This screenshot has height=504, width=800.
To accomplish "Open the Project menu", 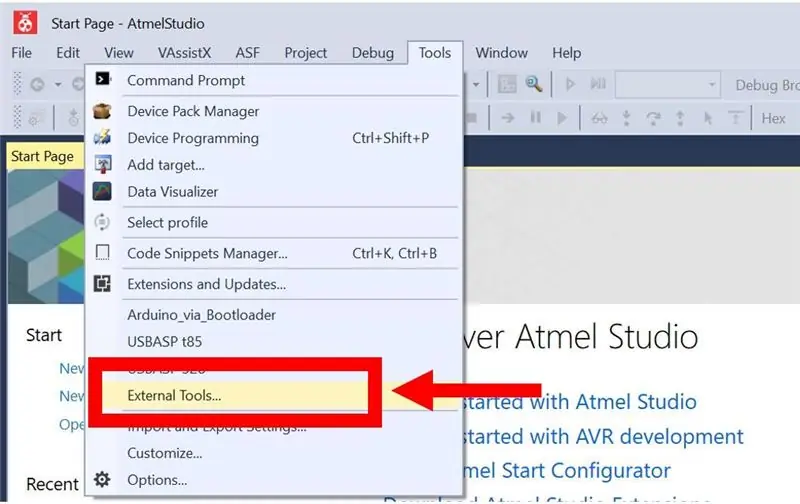I will click(306, 53).
